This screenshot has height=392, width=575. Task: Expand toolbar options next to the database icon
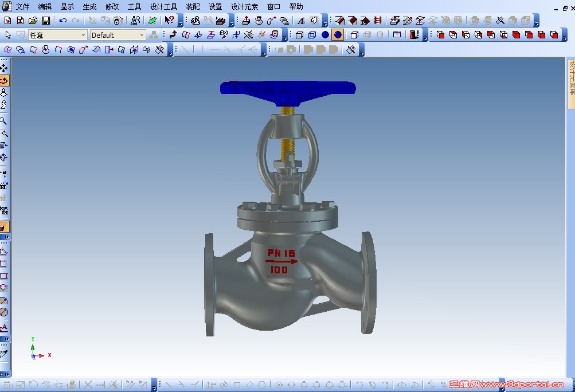(285, 36)
